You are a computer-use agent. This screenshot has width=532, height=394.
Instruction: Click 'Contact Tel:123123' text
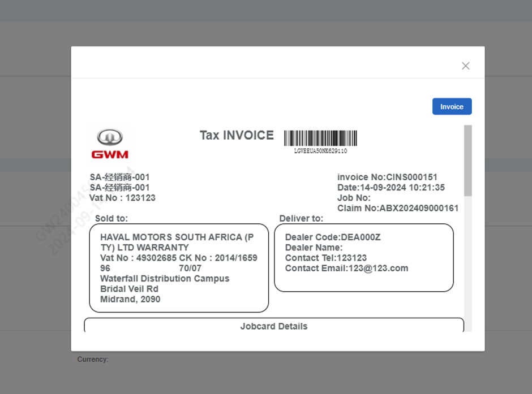[x=326, y=258]
